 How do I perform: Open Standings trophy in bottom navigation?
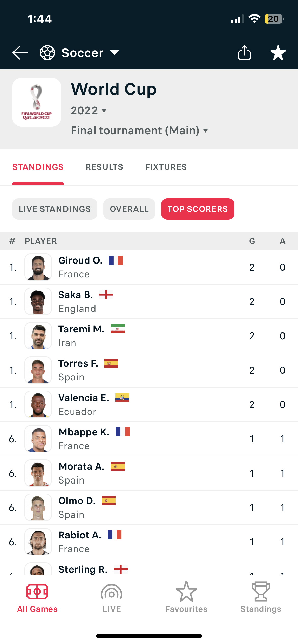pyautogui.click(x=261, y=598)
